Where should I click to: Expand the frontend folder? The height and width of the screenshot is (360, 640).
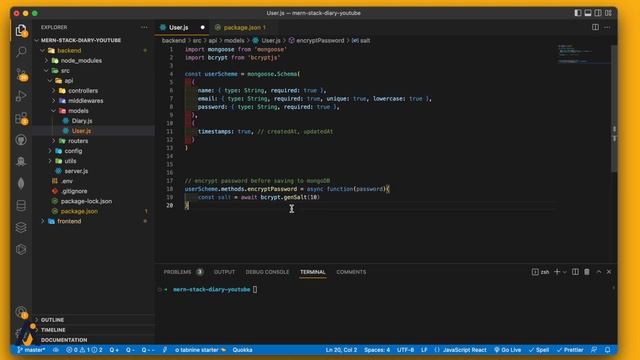(93, 221)
